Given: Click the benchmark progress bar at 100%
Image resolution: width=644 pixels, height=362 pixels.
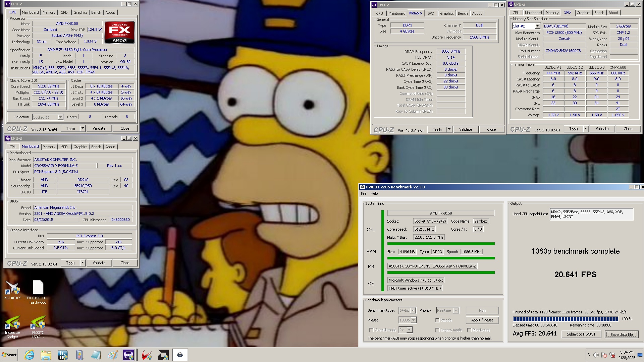Looking at the screenshot, I should pyautogui.click(x=565, y=319).
